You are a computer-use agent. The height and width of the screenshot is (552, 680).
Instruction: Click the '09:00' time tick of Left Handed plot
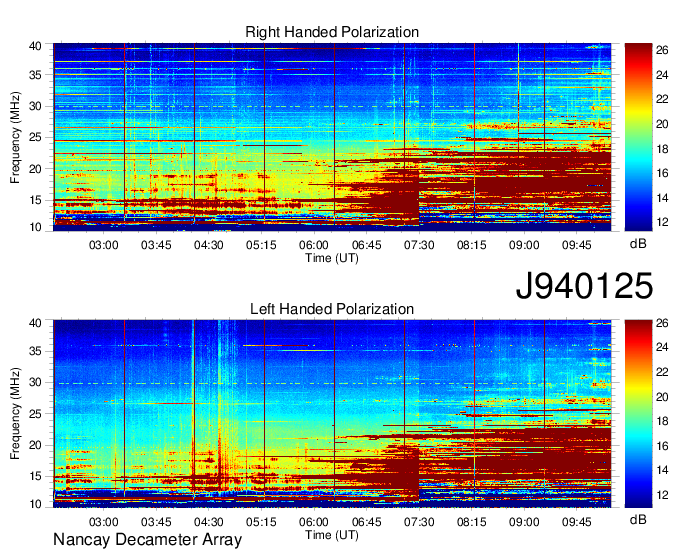pyautogui.click(x=524, y=522)
